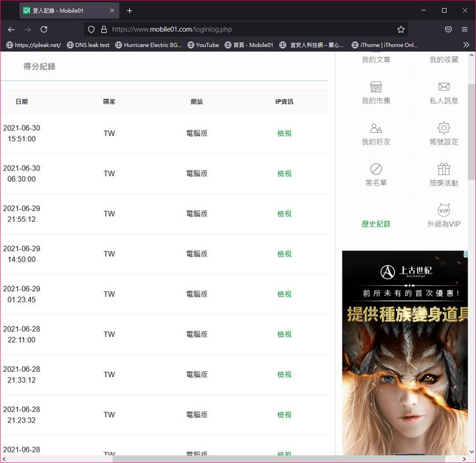This screenshot has width=476, height=463.
Task: Select the 登入紀錄 - Mobile01 tab
Action: [x=69, y=11]
